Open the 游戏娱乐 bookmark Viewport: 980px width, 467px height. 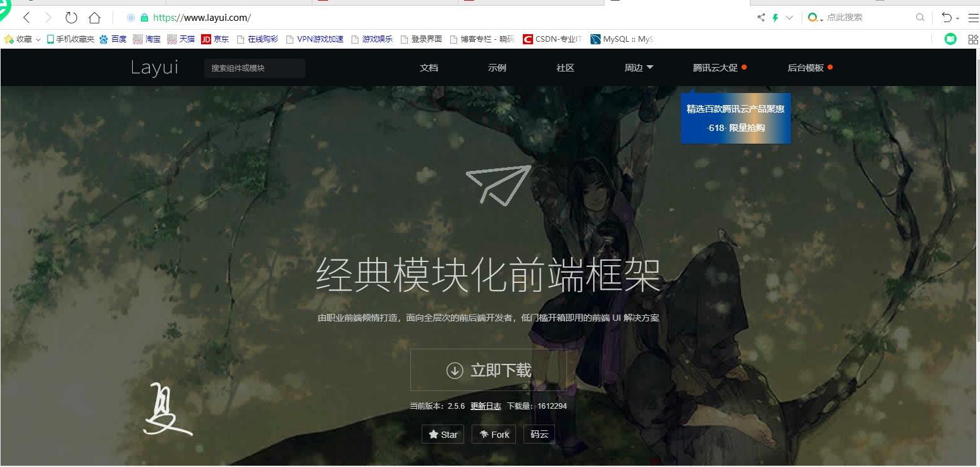pyautogui.click(x=372, y=39)
